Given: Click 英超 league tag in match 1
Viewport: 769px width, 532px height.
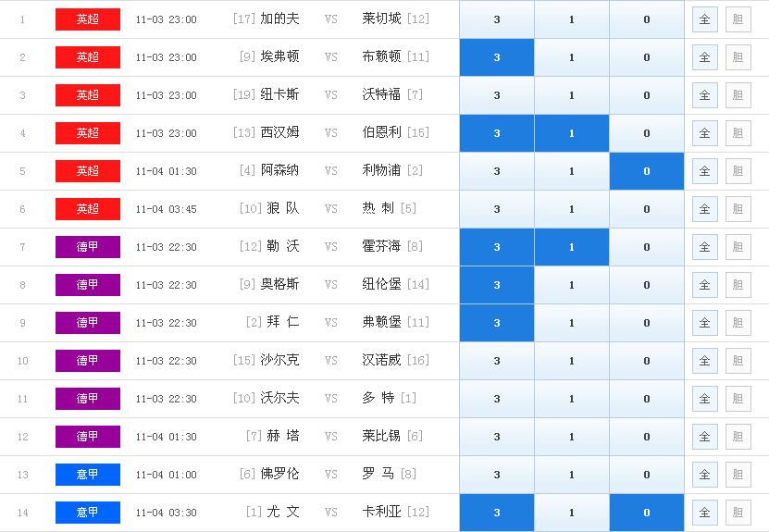Looking at the screenshot, I should (x=88, y=19).
